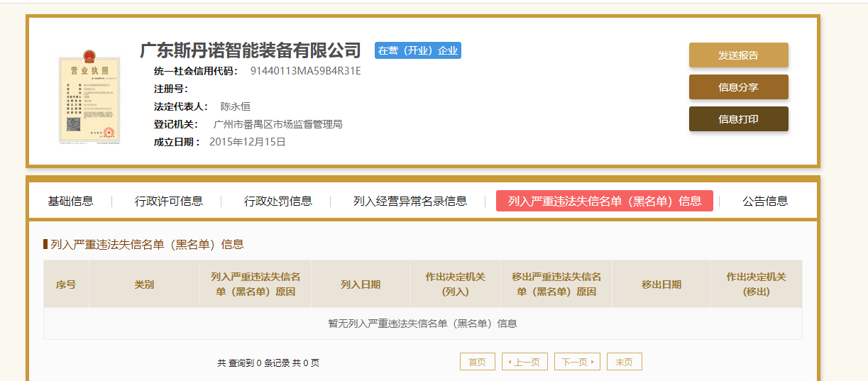Click the 移出日期 column header
This screenshot has height=381, width=868.
[x=661, y=284]
